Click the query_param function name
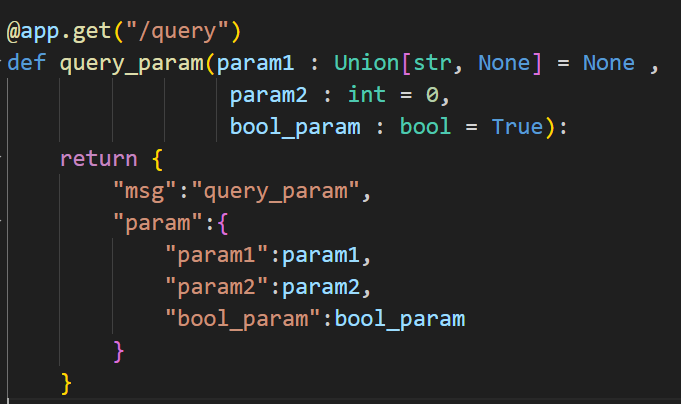 tap(132, 63)
